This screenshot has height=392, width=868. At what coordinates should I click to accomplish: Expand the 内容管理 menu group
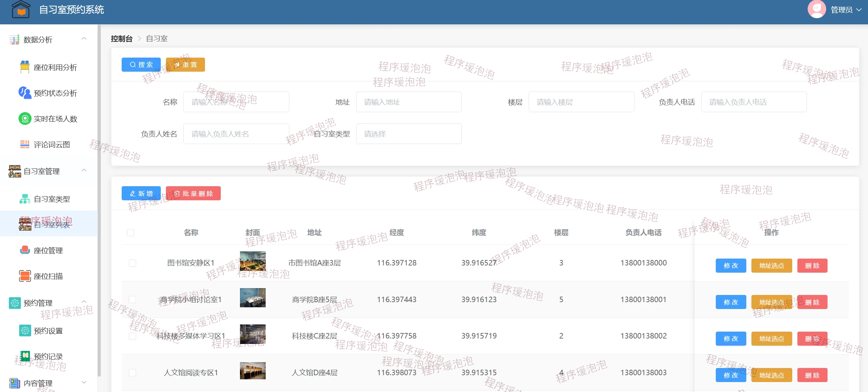click(84, 382)
